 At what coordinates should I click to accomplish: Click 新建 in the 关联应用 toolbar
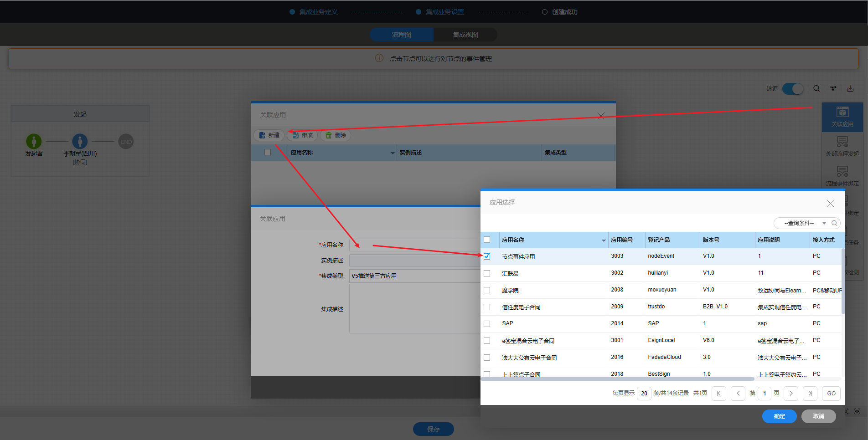[269, 135]
